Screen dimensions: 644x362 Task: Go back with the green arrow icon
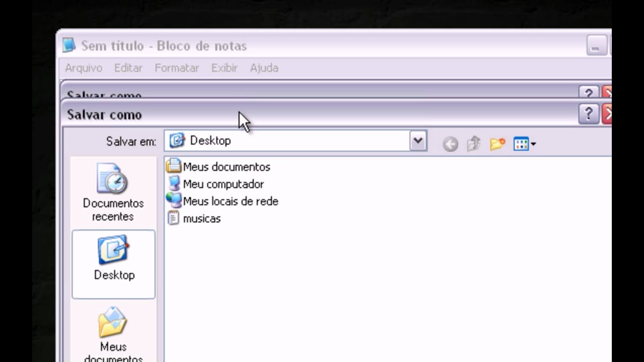click(x=450, y=144)
